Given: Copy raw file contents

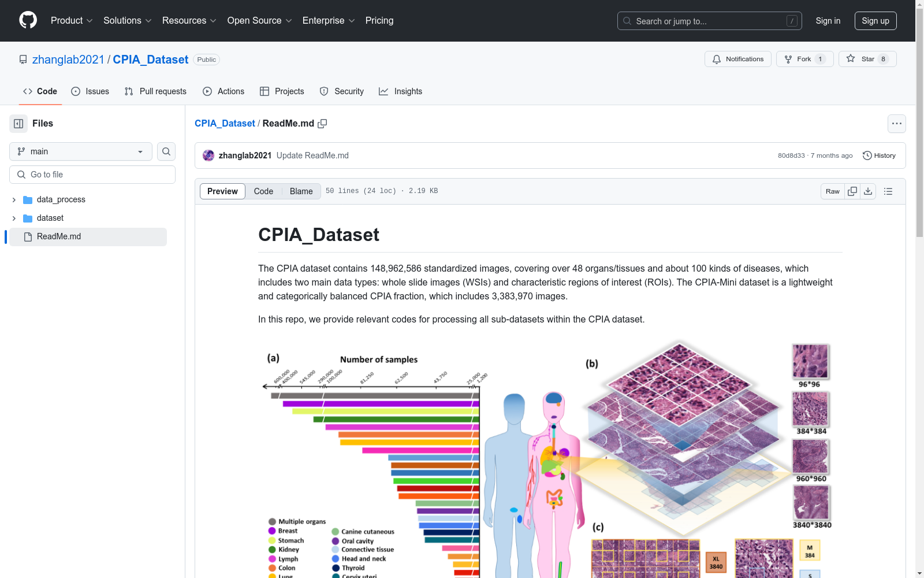Looking at the screenshot, I should click(852, 191).
